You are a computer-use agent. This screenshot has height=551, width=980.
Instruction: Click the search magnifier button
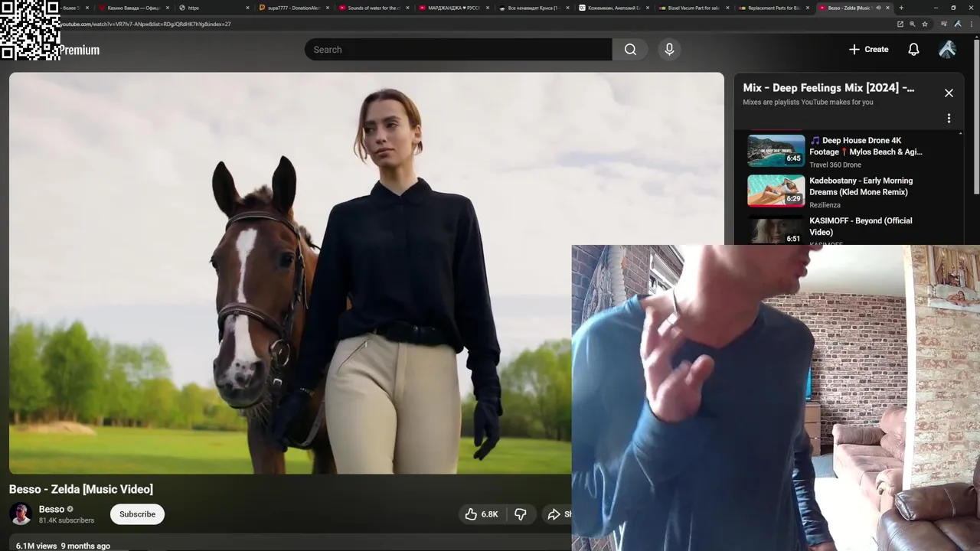click(x=630, y=50)
